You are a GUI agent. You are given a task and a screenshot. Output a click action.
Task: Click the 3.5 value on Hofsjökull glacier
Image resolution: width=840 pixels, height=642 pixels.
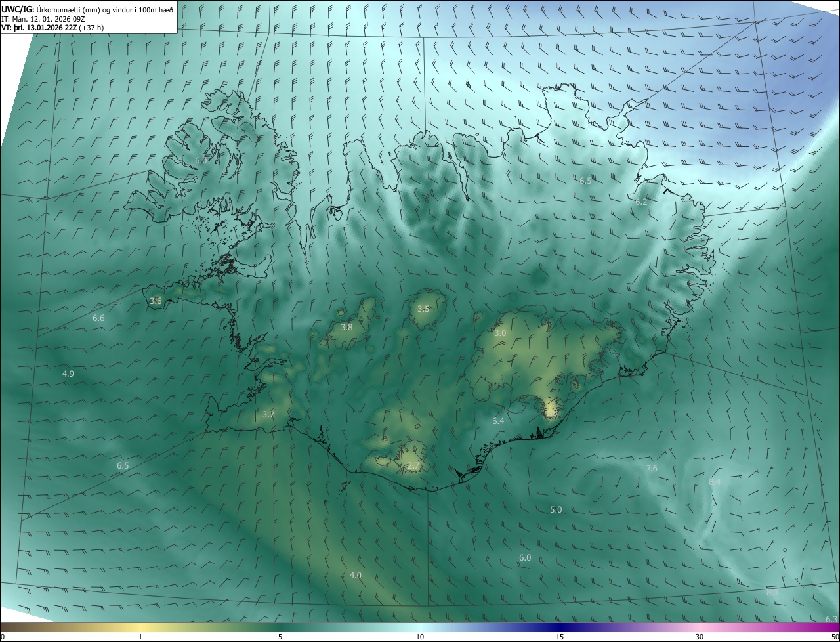click(423, 309)
